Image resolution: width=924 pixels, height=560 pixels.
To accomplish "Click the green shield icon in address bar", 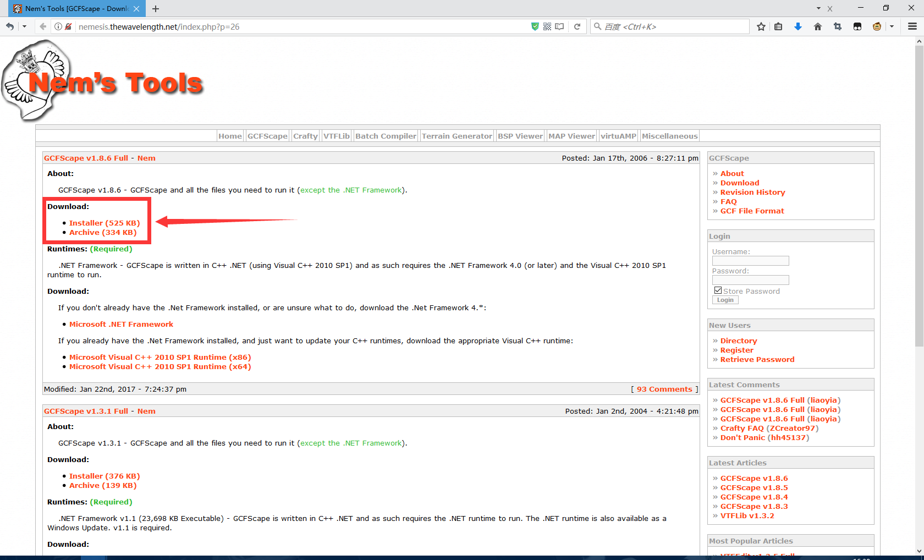I will (x=535, y=26).
